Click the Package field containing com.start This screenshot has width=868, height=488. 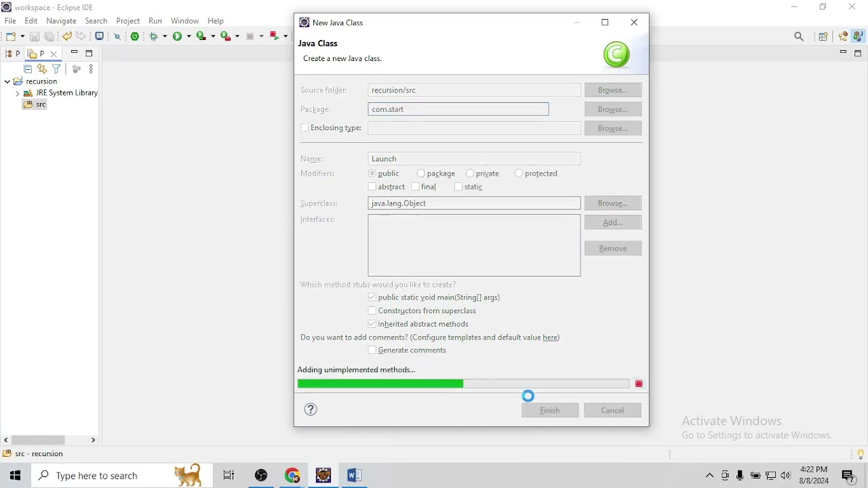pyautogui.click(x=458, y=109)
